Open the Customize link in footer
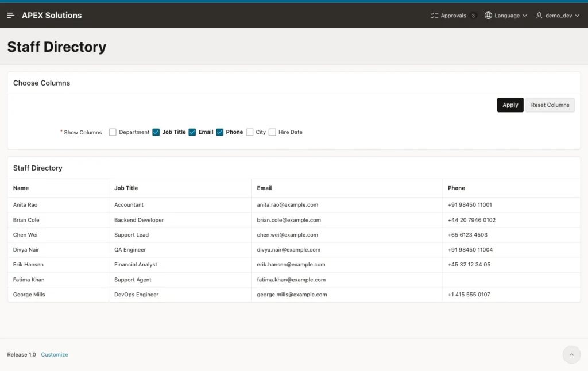 point(55,354)
